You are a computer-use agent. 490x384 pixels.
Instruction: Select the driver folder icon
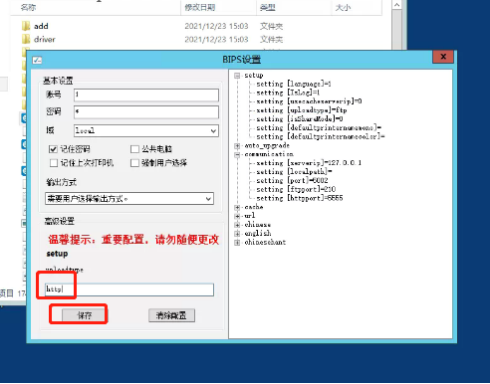click(26, 39)
